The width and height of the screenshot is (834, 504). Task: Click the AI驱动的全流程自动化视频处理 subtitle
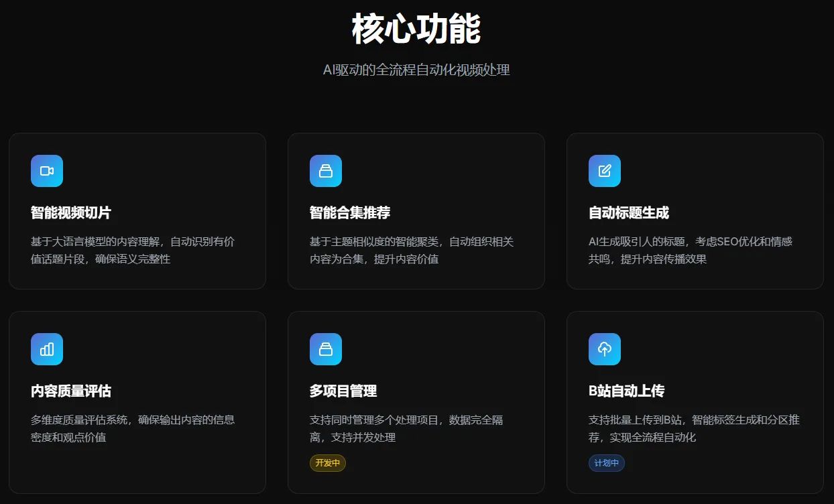416,70
